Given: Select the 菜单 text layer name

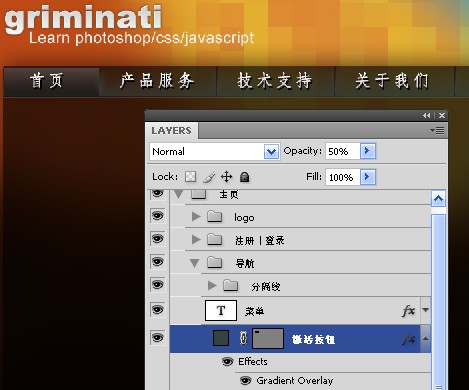Looking at the screenshot, I should (x=254, y=311).
